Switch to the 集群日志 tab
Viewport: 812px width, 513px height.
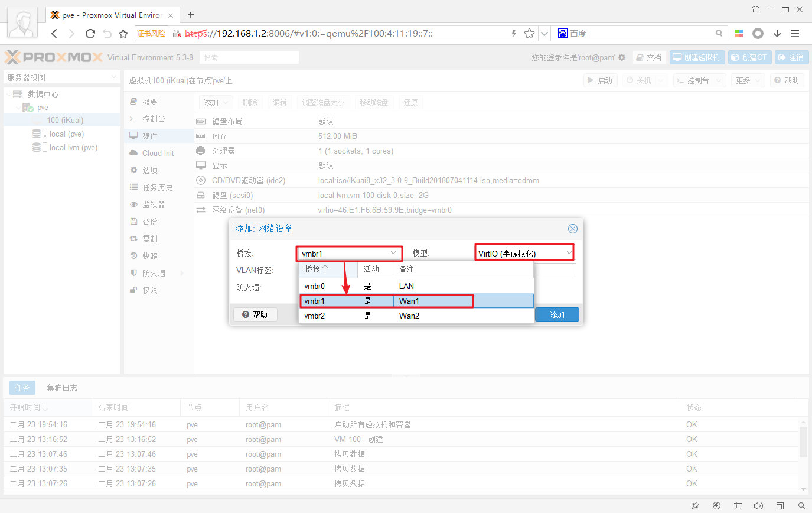point(62,388)
